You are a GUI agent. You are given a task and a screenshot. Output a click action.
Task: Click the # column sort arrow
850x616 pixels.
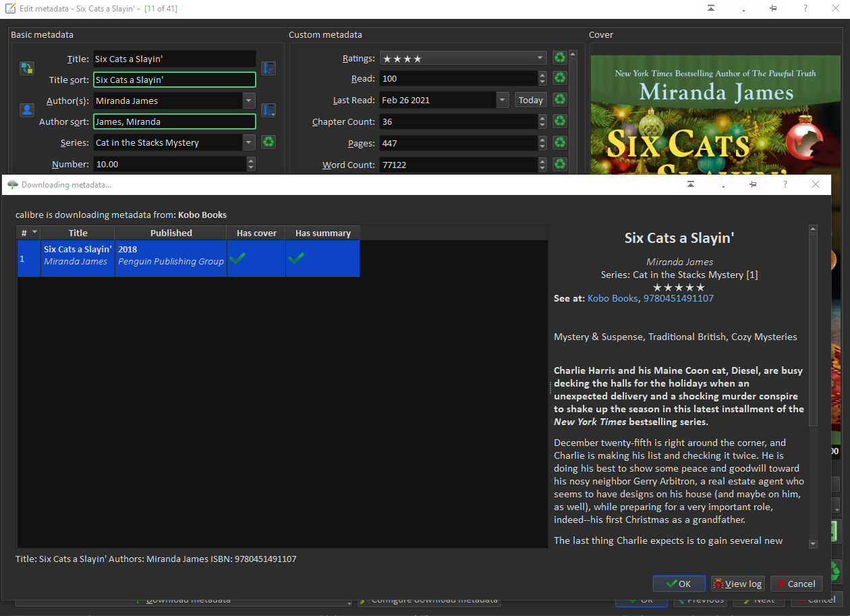point(35,232)
